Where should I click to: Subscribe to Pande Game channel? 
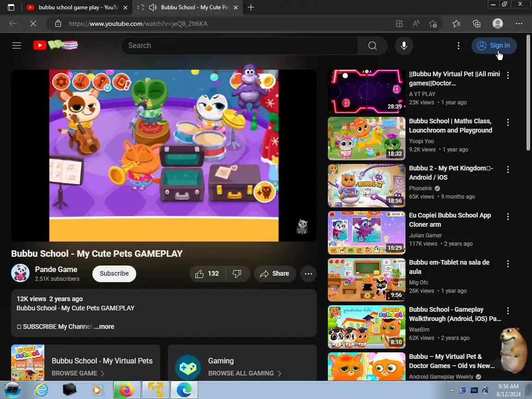coord(115,274)
